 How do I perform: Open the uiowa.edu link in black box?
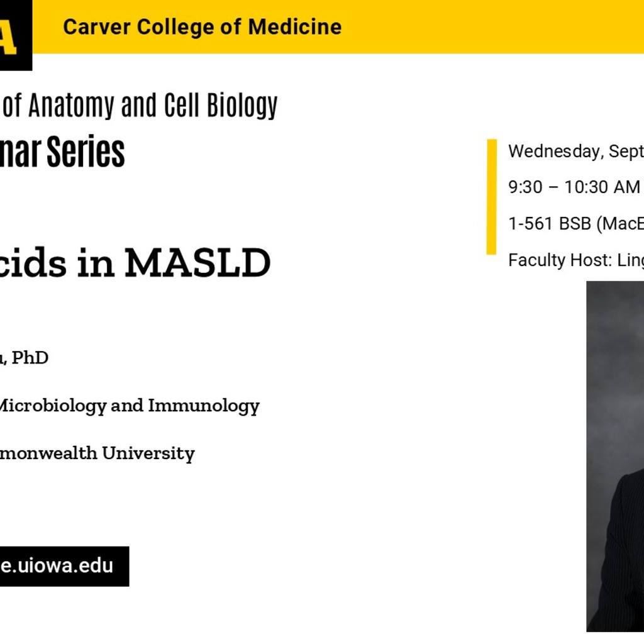65,566
